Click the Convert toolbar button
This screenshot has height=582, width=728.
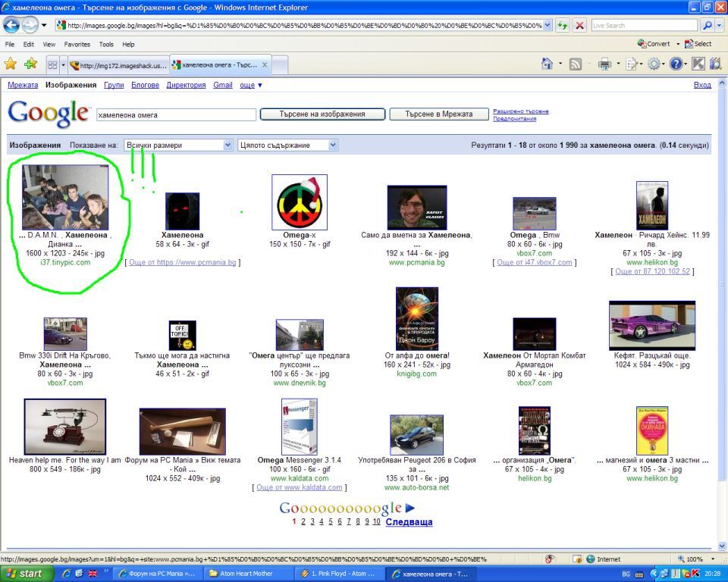(x=654, y=44)
